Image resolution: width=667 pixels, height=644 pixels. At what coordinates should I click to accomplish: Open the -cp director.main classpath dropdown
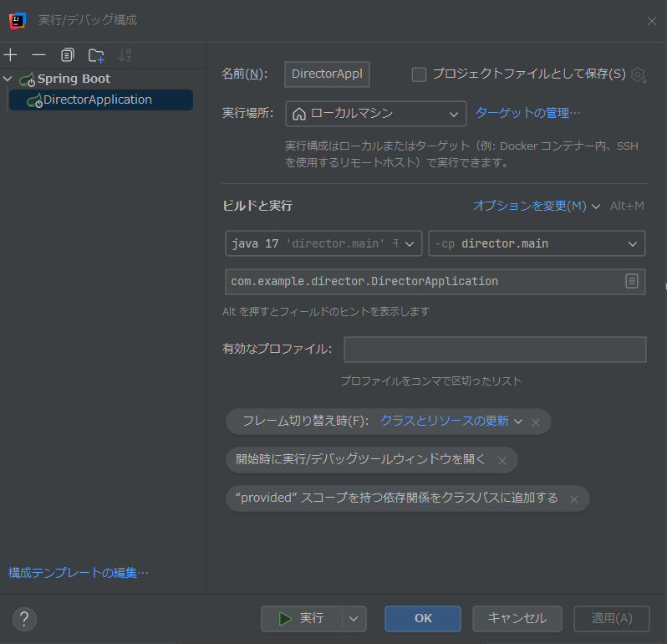coord(537,243)
